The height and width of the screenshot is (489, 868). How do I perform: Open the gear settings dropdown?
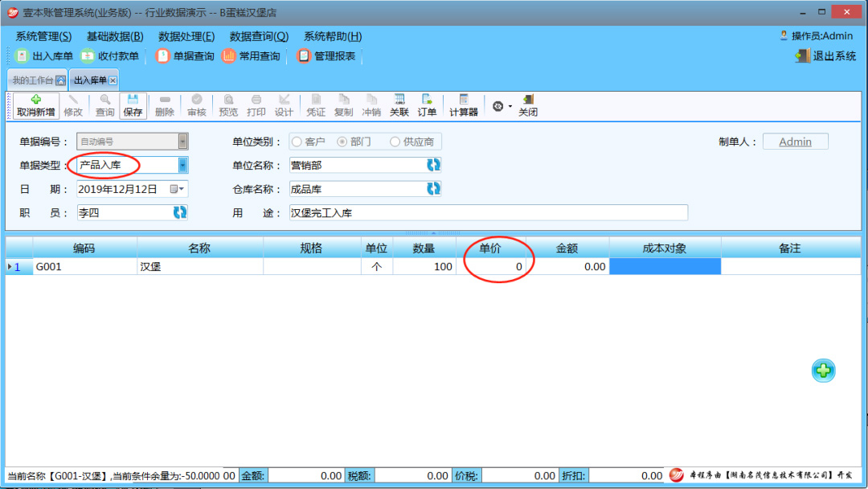501,106
